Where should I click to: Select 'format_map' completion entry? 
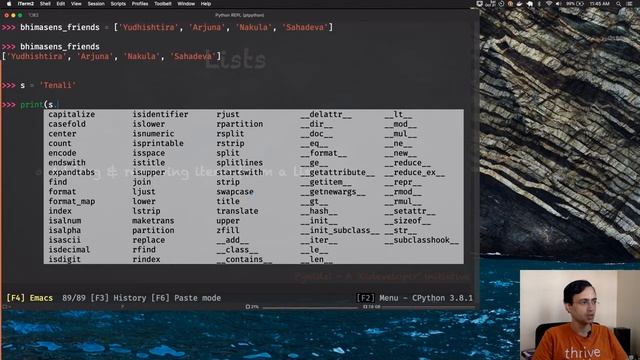coord(71,202)
